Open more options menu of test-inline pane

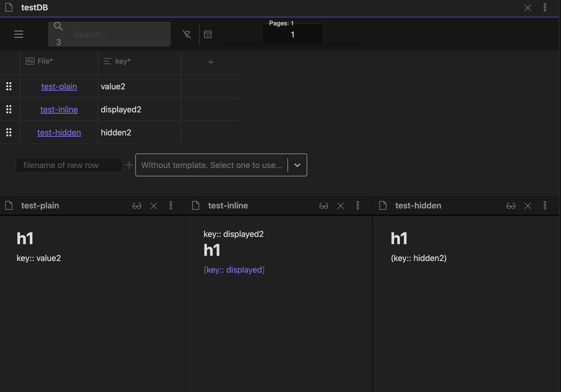358,206
